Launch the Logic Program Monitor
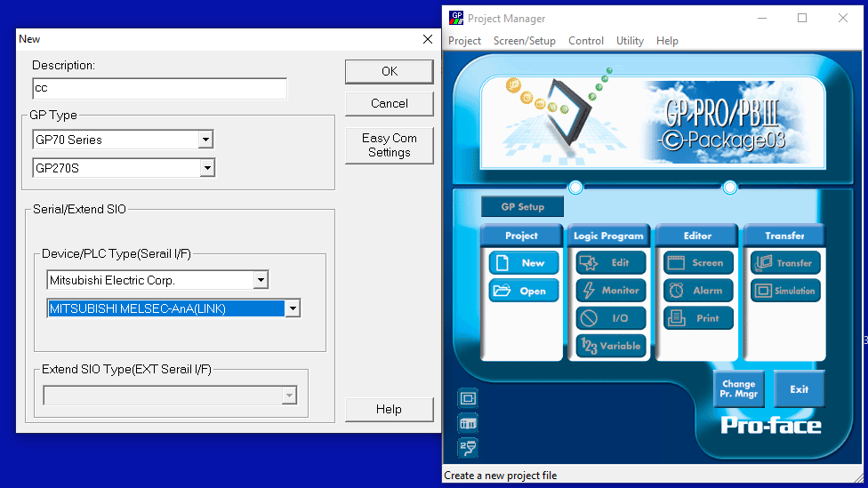The image size is (868, 488). tap(611, 291)
